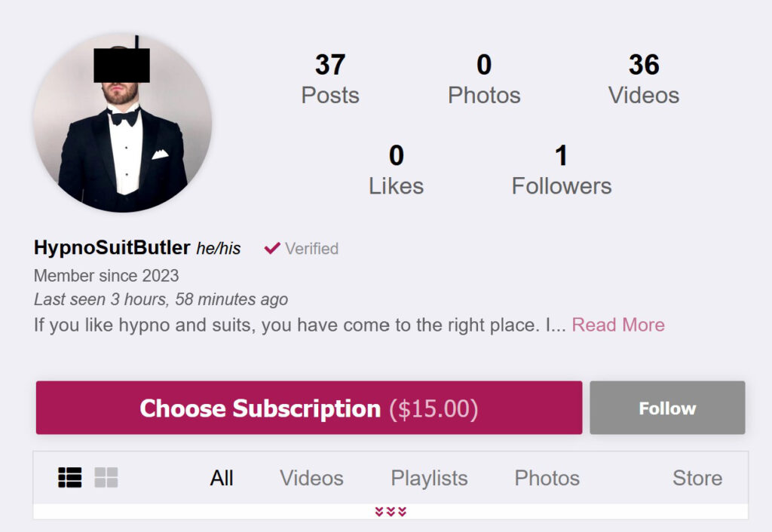The height and width of the screenshot is (532, 772).
Task: Open the Playlists tab
Action: (x=429, y=478)
